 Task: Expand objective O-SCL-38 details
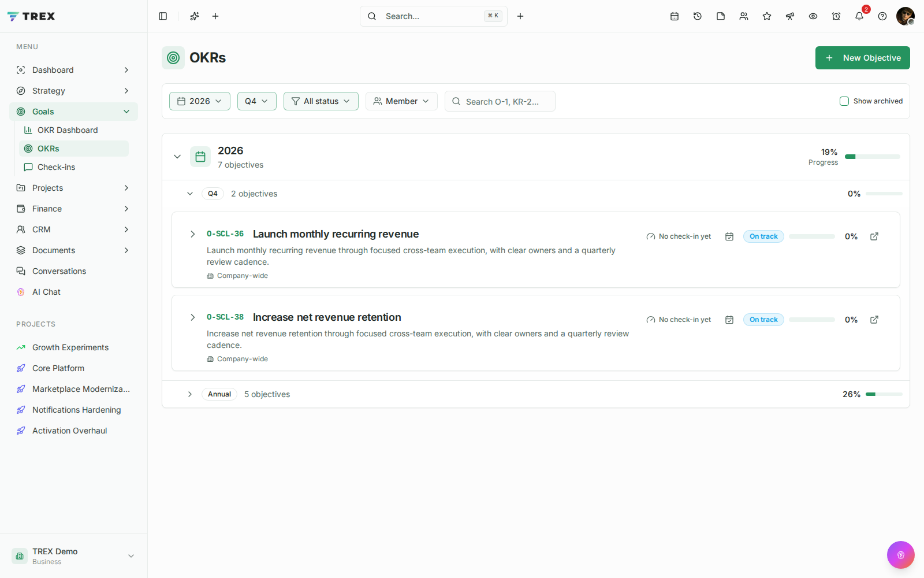(193, 317)
